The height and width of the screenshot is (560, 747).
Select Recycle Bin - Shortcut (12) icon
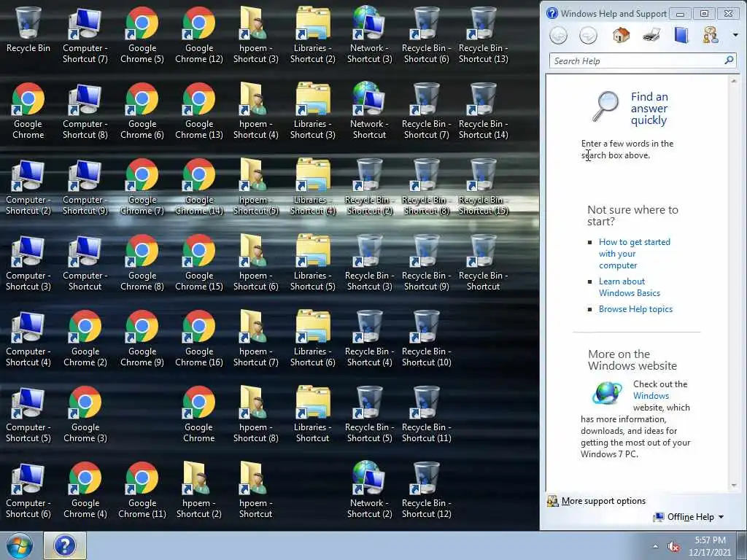tap(426, 490)
